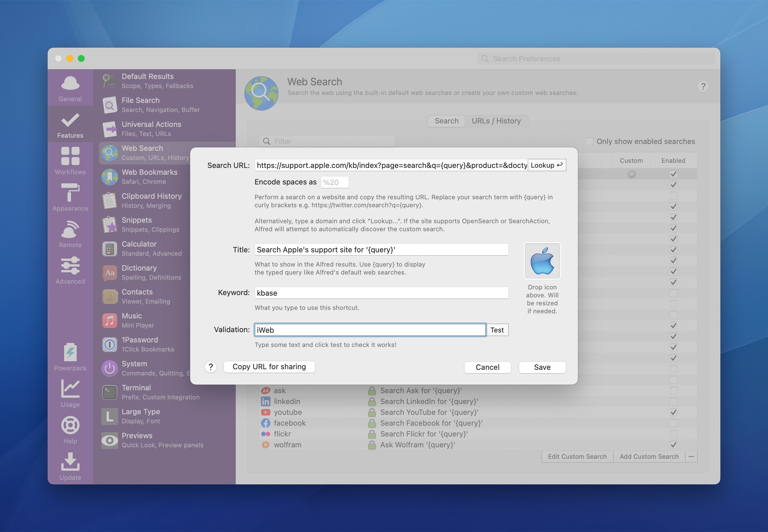This screenshot has width=768, height=532.
Task: Select Terminal feature
Action: point(167,392)
